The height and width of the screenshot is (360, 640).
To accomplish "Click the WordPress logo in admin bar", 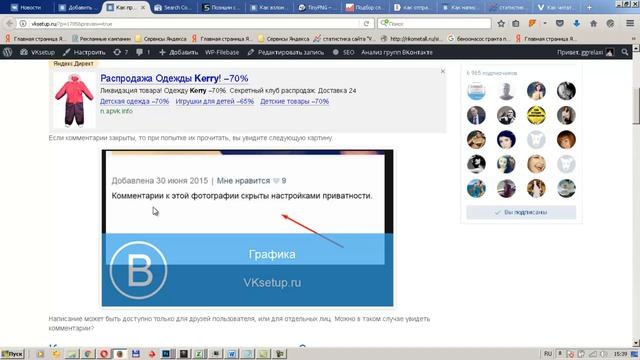I will [x=7, y=52].
